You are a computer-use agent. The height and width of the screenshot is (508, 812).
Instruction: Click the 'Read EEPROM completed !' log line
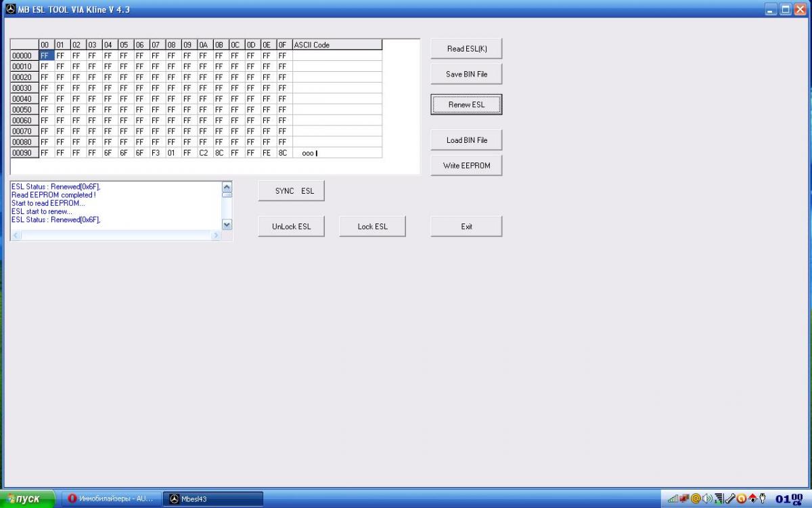[x=53, y=195]
